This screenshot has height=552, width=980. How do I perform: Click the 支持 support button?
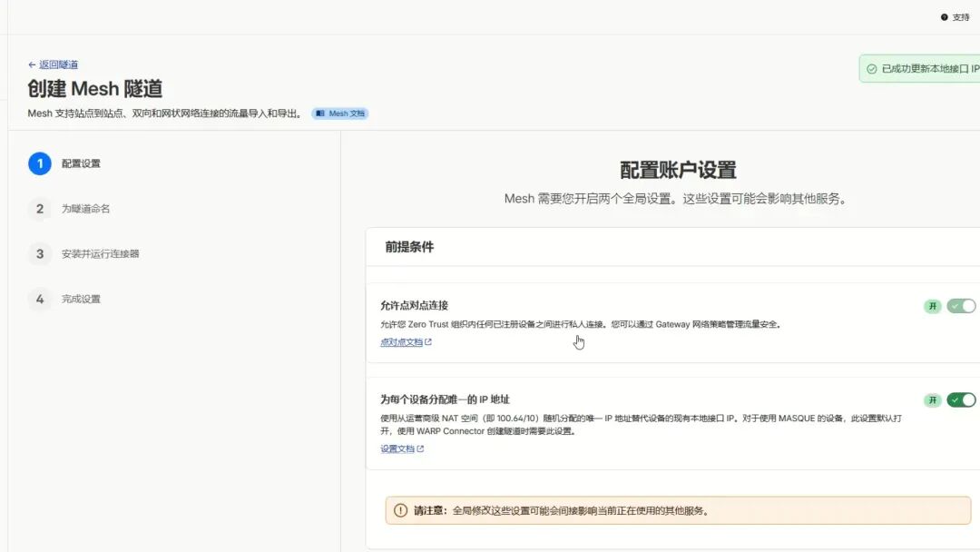pos(955,17)
